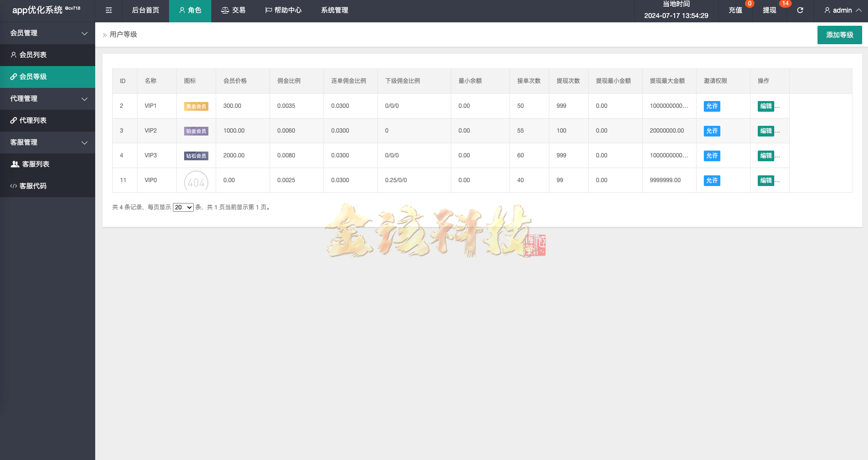This screenshot has height=460, width=868.
Task: Open 客服代码 via its code icon
Action: (14, 186)
